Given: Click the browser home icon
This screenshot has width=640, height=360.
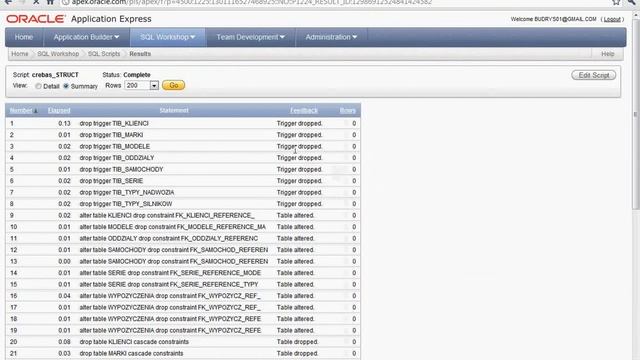Looking at the screenshot, I should coord(50,2).
